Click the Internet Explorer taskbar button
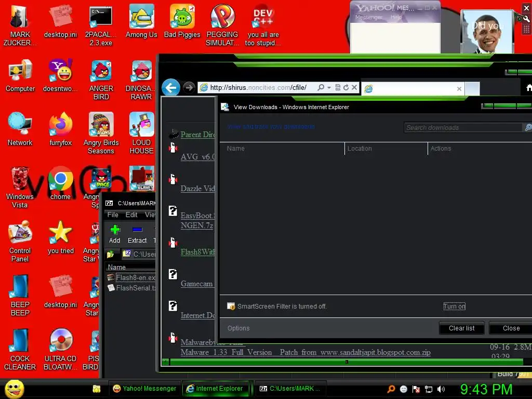Viewport: 532px width, 399px height. click(216, 389)
